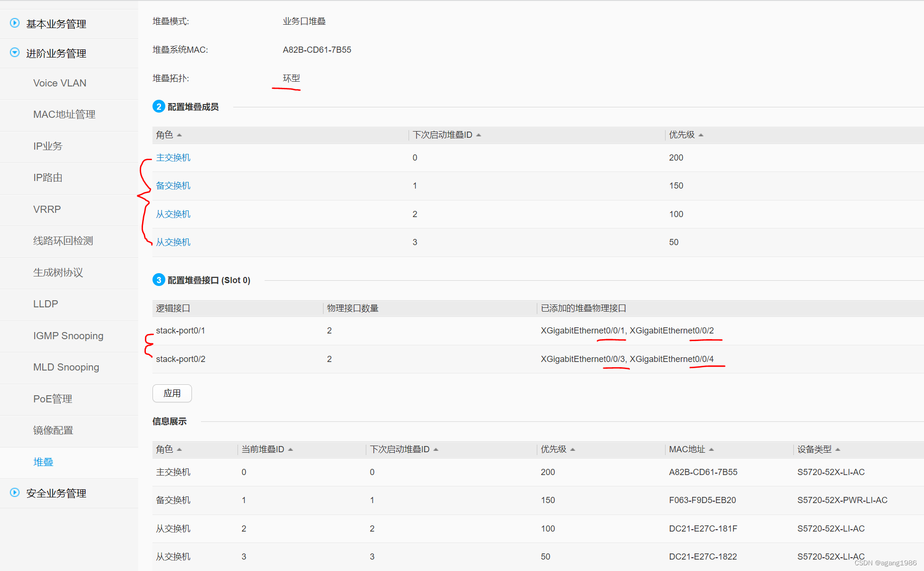
Task: Sort info table by 当前堆叠ID arrow
Action: [291, 449]
